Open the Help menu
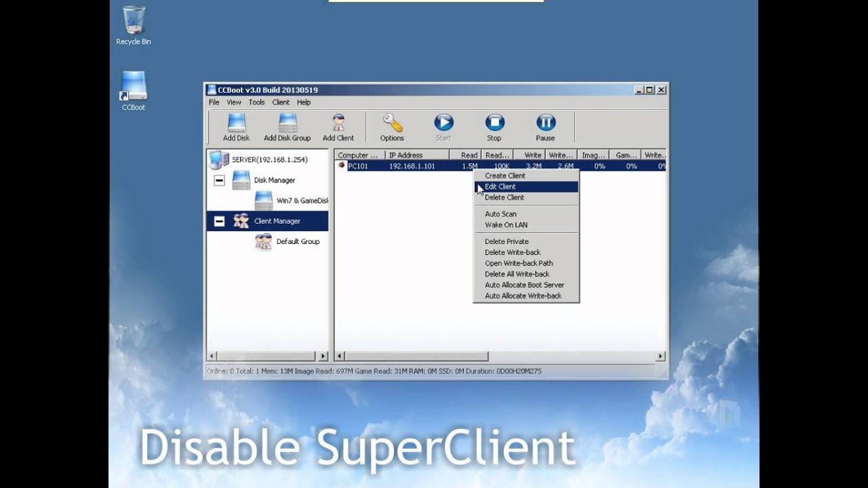868x488 pixels. pos(304,102)
